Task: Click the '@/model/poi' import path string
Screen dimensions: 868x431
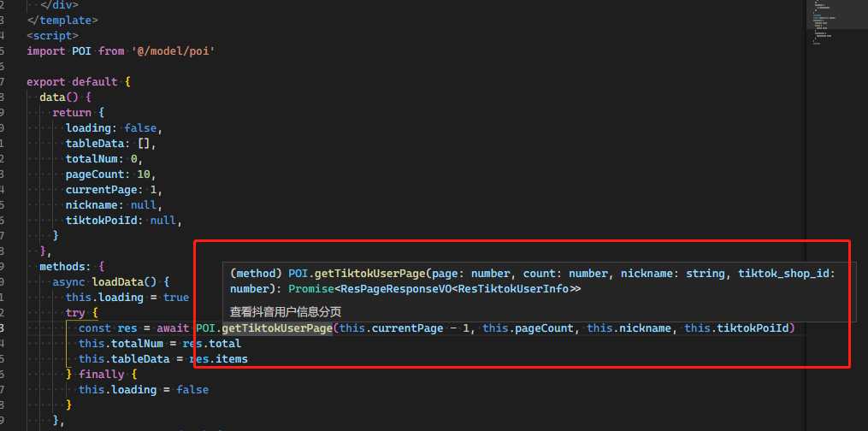Action: pyautogui.click(x=174, y=51)
